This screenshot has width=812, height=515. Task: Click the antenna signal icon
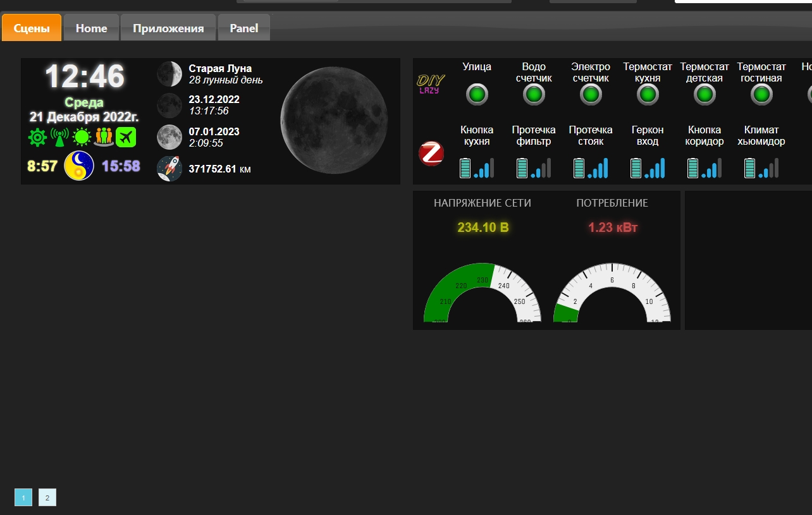point(59,136)
